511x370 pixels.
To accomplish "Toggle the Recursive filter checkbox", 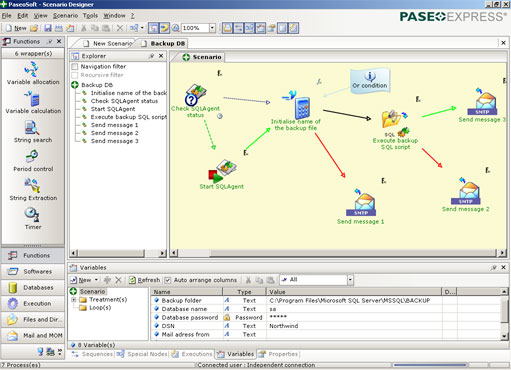I will click(75, 75).
